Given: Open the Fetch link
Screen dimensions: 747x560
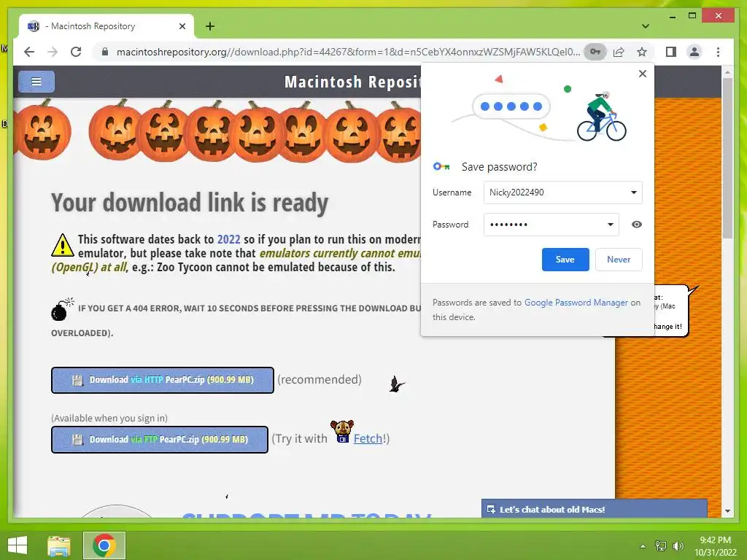Looking at the screenshot, I should [x=368, y=438].
